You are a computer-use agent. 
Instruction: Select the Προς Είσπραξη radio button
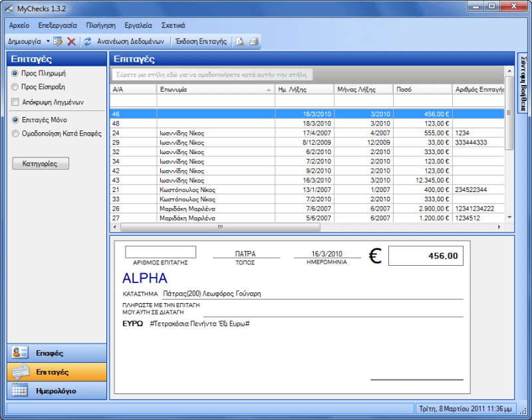pos(15,86)
